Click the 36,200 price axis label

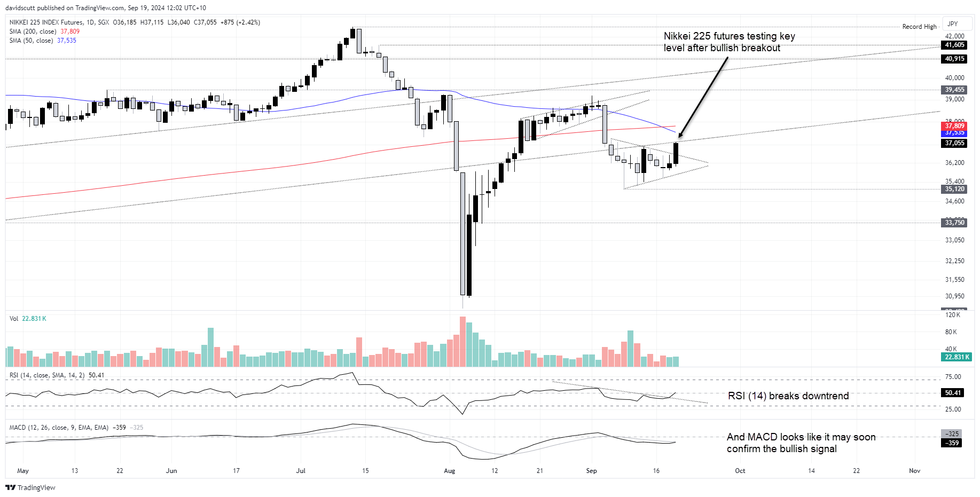pos(955,163)
